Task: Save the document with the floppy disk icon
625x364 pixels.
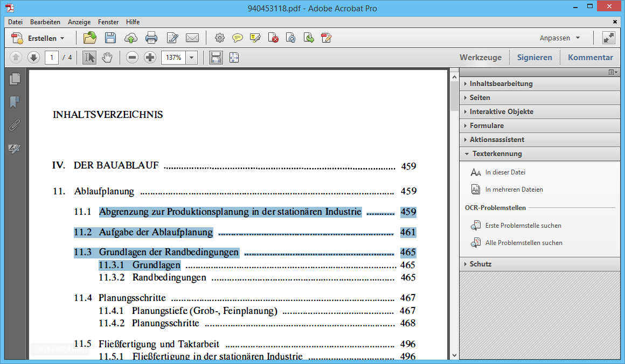Action: pos(110,38)
